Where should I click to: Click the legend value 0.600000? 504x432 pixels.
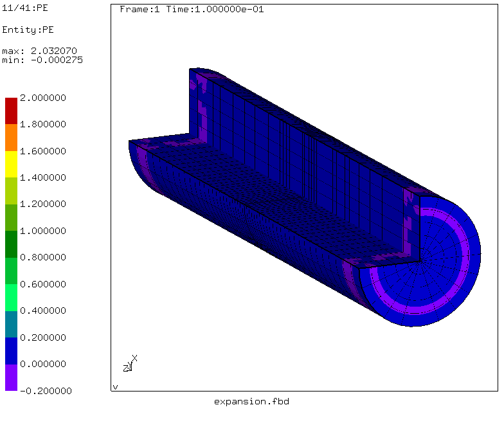(x=43, y=284)
